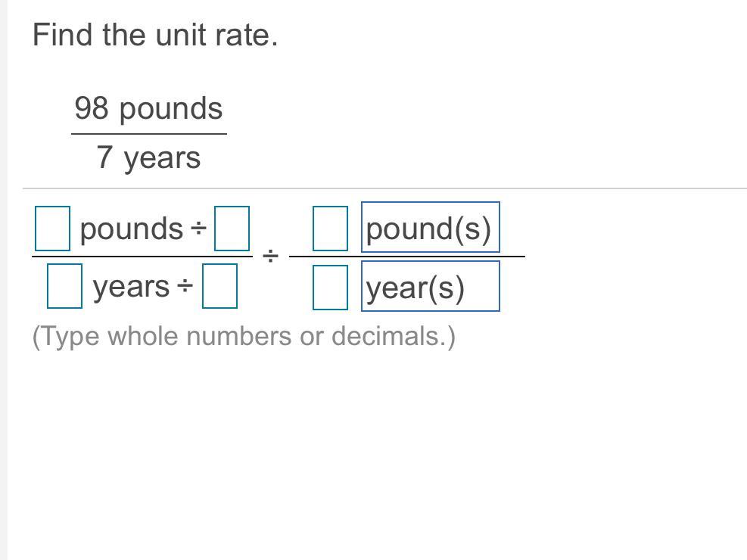Open the 'year(s)' unit field
This screenshot has width=747, height=560.
tap(431, 286)
